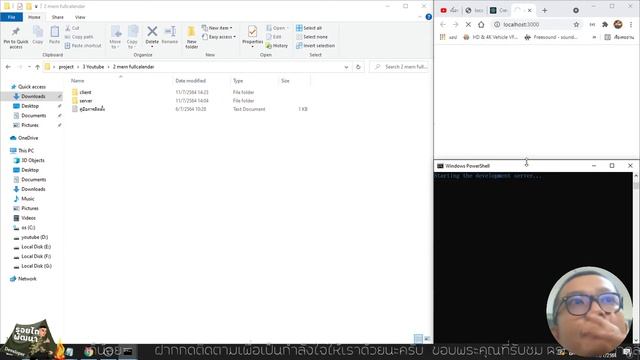Stop loading page in Chrome
This screenshot has width=640, height=360.
click(x=468, y=24)
